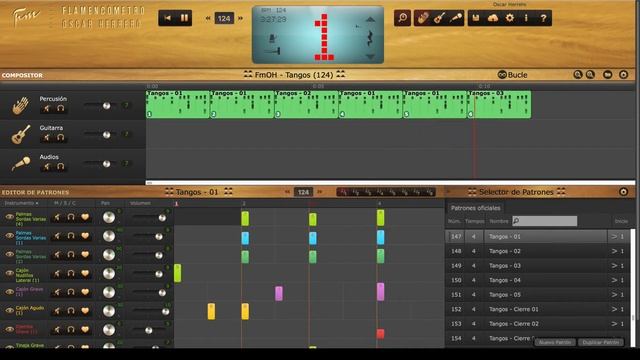Open the magnifier search tool

pyautogui.click(x=402, y=18)
